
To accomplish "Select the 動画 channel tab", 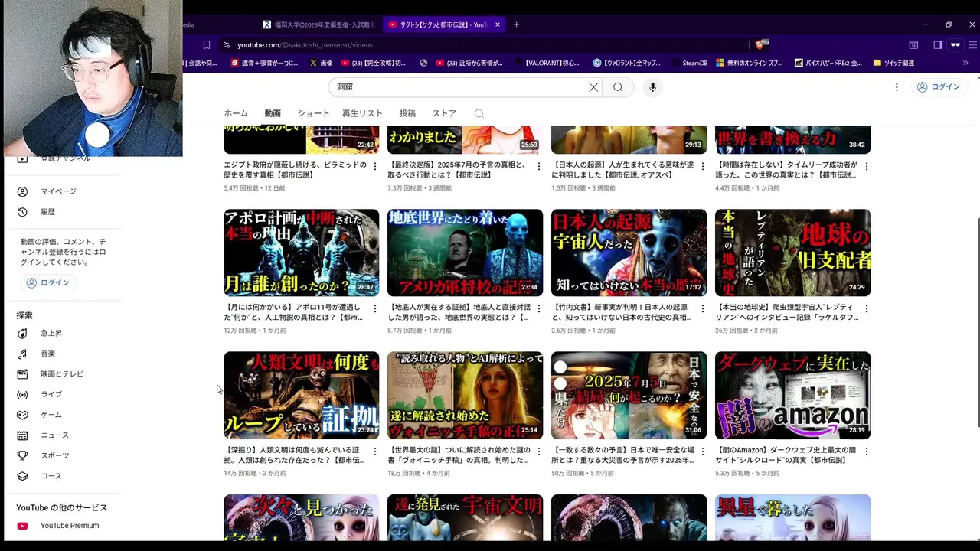I will [x=273, y=113].
